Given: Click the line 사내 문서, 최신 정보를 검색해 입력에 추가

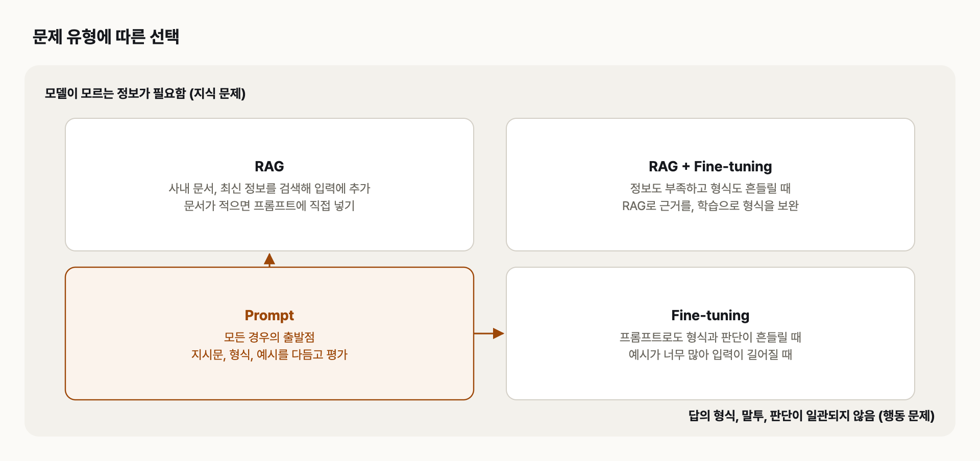Looking at the screenshot, I should click(269, 189).
